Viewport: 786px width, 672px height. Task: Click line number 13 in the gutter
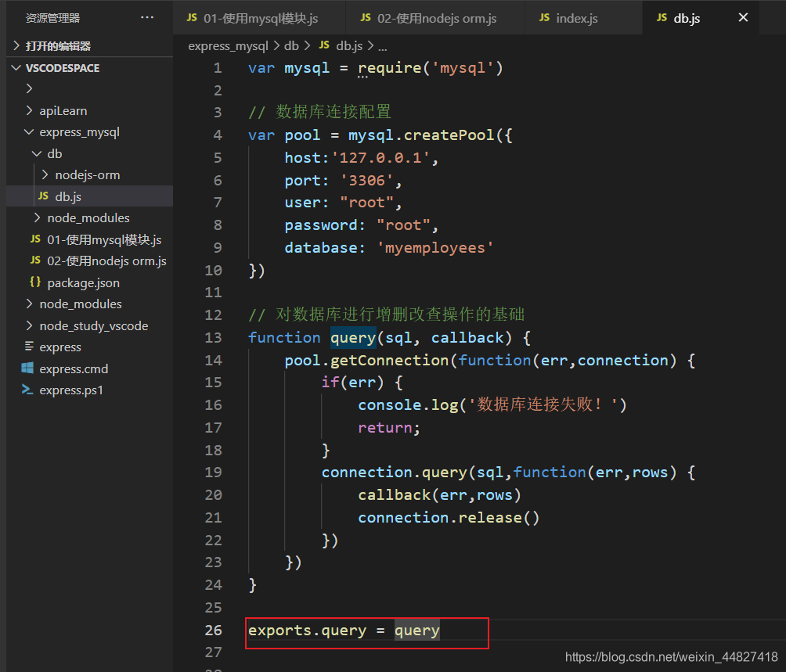tap(213, 337)
